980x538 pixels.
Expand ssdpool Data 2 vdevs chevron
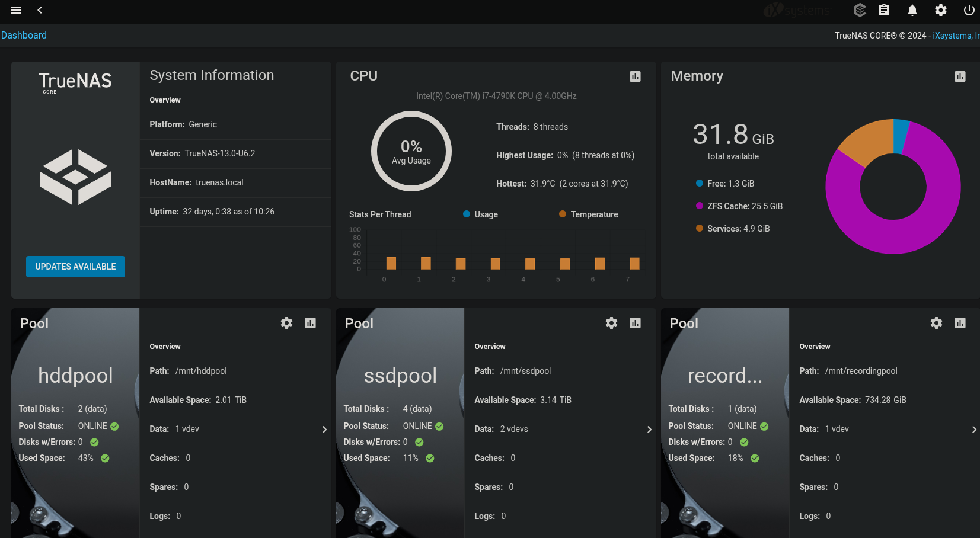pyautogui.click(x=649, y=430)
